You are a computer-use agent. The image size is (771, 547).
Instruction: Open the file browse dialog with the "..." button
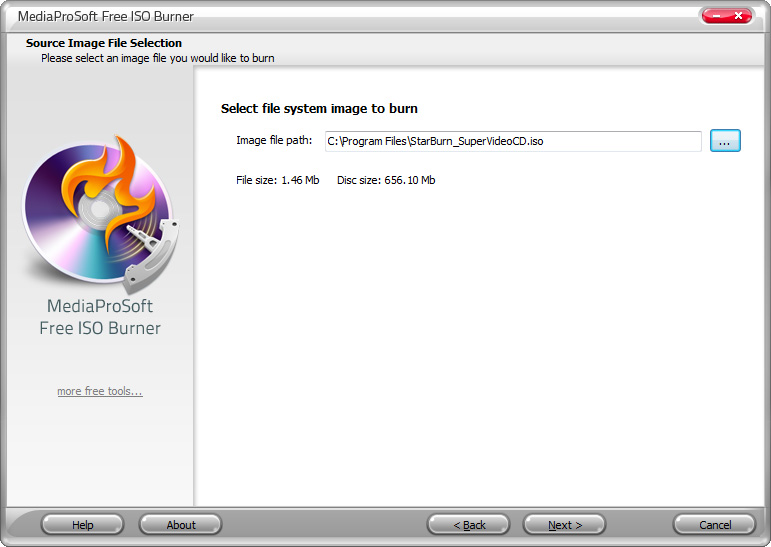point(725,141)
